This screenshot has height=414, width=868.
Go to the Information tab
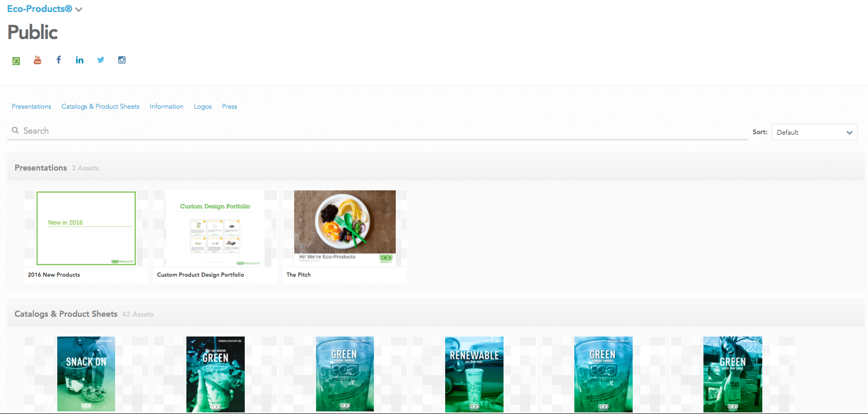[167, 107]
